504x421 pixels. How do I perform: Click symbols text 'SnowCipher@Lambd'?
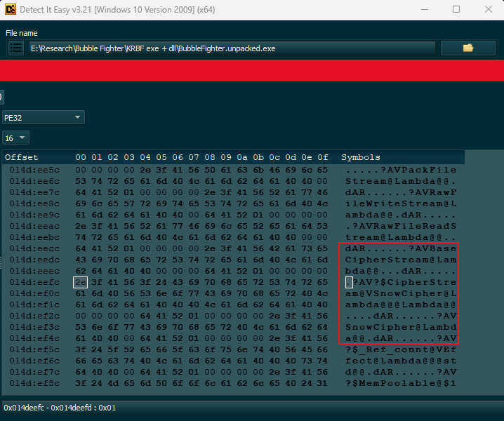pos(401,327)
